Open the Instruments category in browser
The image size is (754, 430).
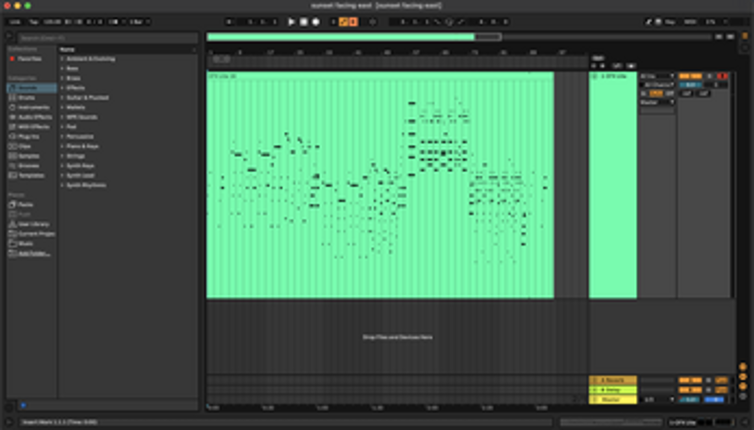pos(31,108)
